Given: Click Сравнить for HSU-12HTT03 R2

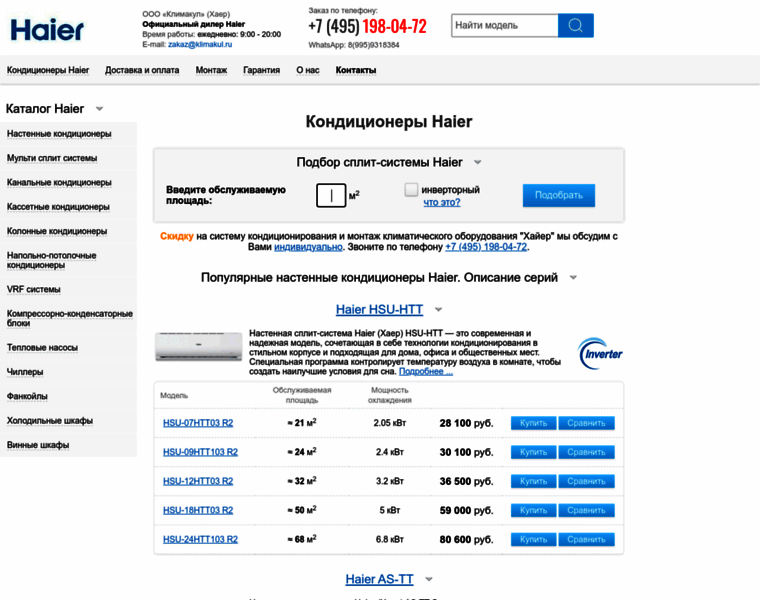Looking at the screenshot, I should [x=586, y=481].
